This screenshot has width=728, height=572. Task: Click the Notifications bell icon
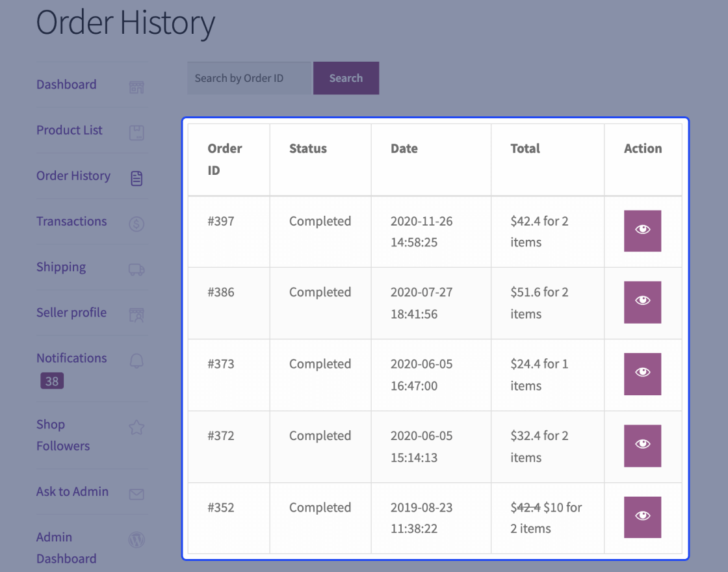tap(136, 359)
